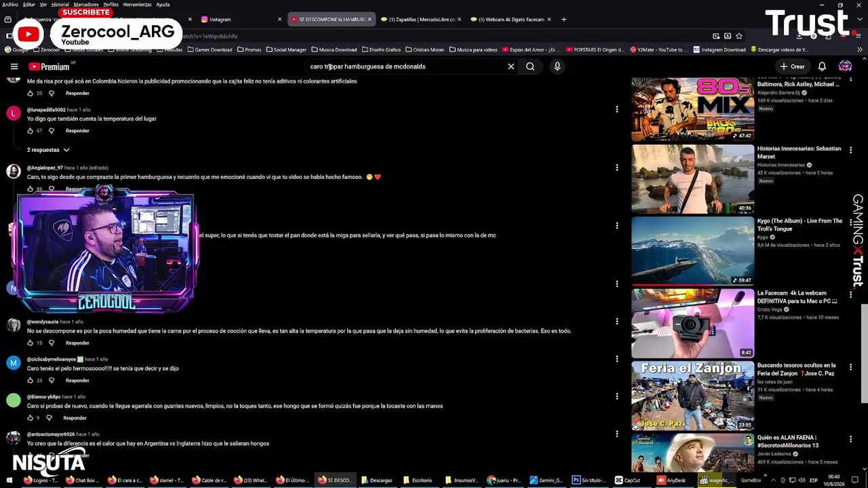Screen dimensions: 868x488
Task: Open YouTube notifications bell
Action: (x=822, y=66)
